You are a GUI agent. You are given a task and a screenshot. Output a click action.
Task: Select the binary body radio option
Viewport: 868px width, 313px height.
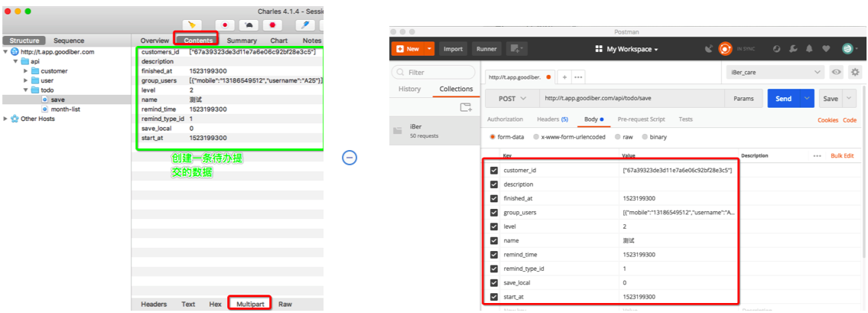[645, 137]
